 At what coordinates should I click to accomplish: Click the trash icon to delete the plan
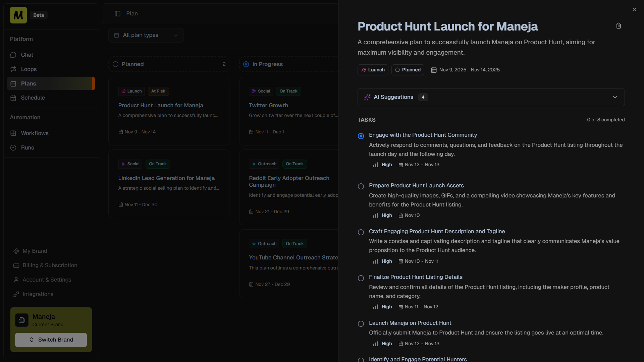pyautogui.click(x=619, y=26)
